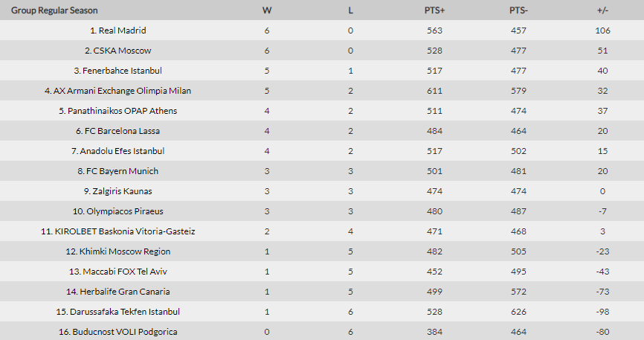
Task: Open the CSKA Moscow team link
Action: click(122, 51)
